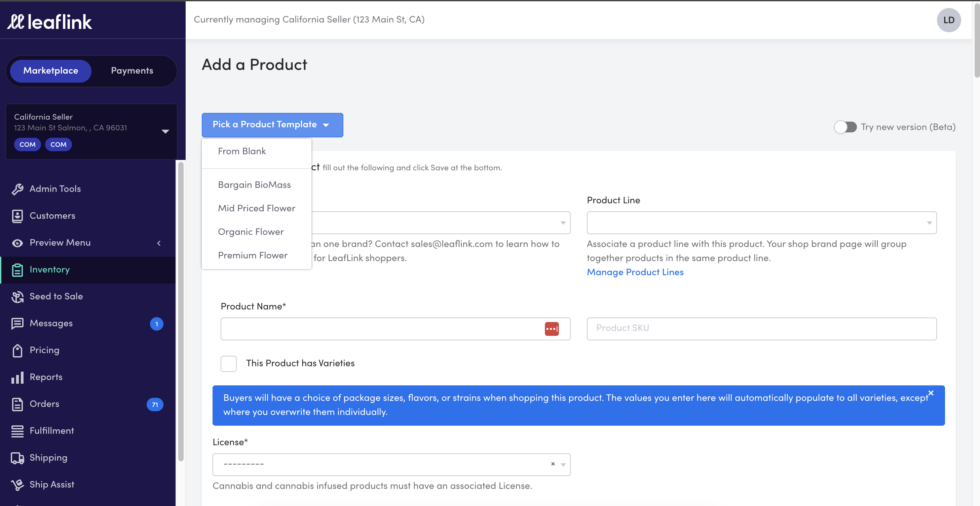Open the Pricing tag icon
The height and width of the screenshot is (506, 980).
(x=17, y=350)
